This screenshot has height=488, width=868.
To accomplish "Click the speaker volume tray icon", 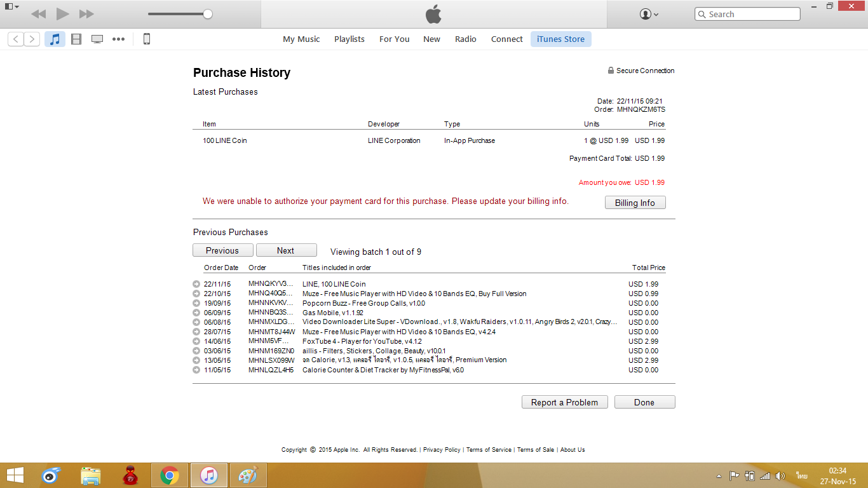I will point(780,476).
